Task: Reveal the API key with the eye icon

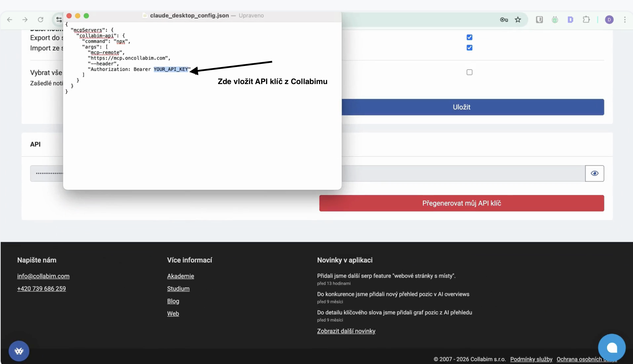Action: (x=594, y=173)
